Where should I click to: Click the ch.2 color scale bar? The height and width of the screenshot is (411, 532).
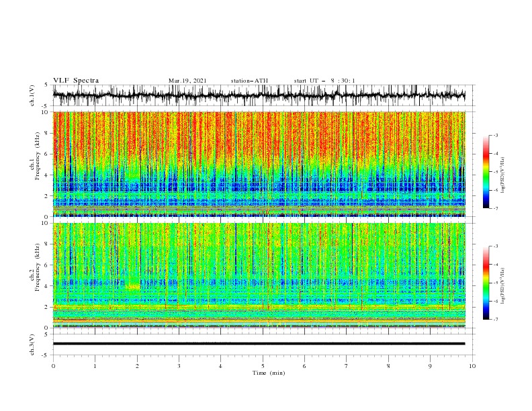click(x=486, y=283)
